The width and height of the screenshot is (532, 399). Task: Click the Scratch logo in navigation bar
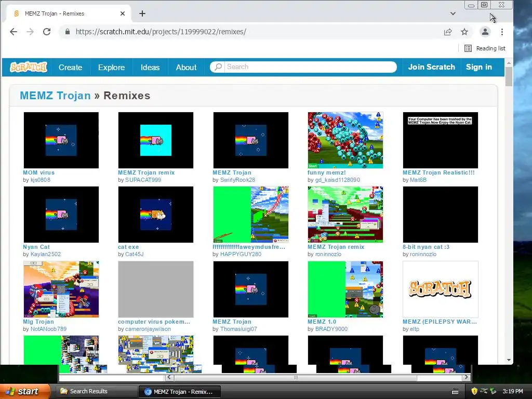coord(29,67)
